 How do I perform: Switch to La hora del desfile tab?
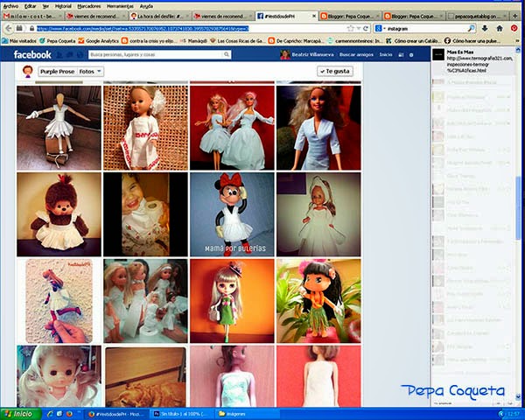(160, 16)
